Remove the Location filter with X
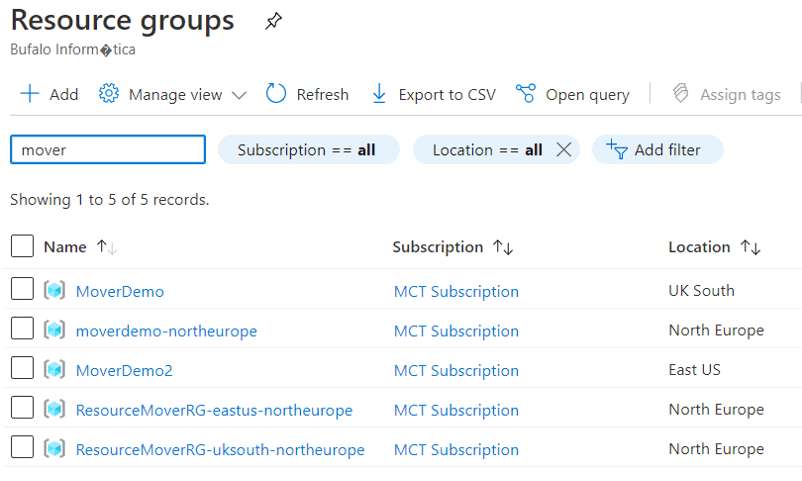The image size is (802, 481). coord(564,150)
